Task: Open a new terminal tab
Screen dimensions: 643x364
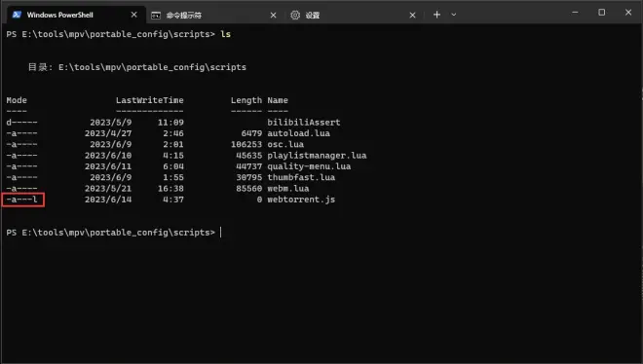Action: coord(436,15)
